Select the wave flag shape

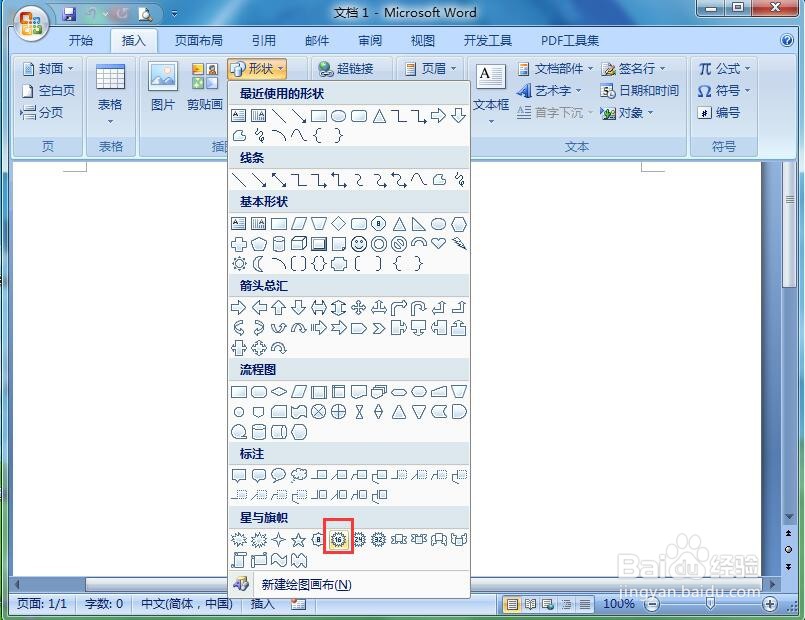278,560
